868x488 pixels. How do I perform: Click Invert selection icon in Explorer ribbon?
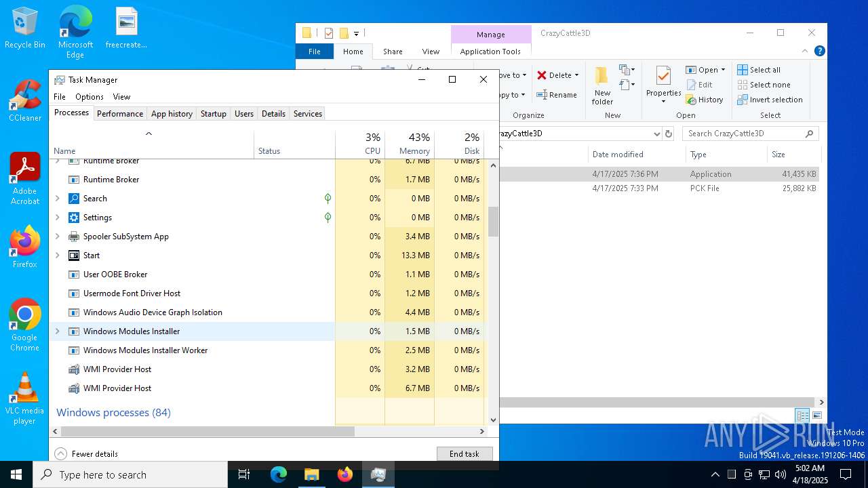[743, 100]
